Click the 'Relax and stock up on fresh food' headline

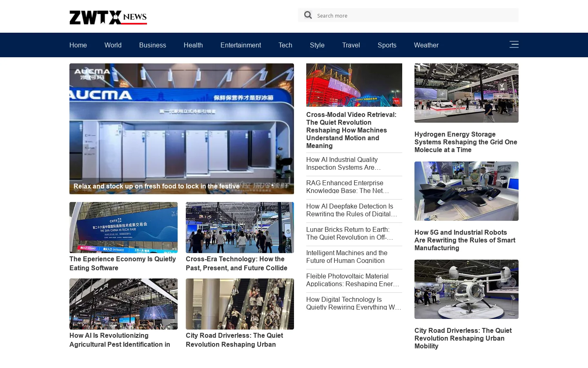(157, 186)
